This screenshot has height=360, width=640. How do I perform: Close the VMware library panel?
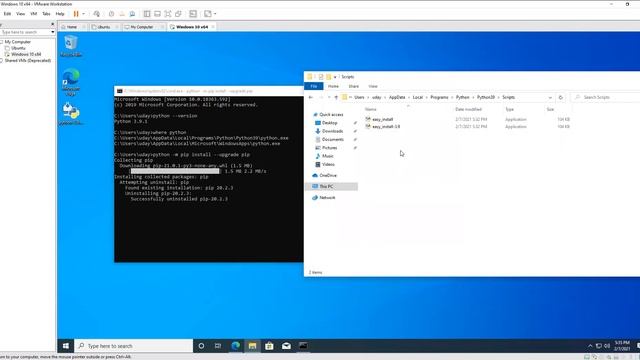point(52,24)
